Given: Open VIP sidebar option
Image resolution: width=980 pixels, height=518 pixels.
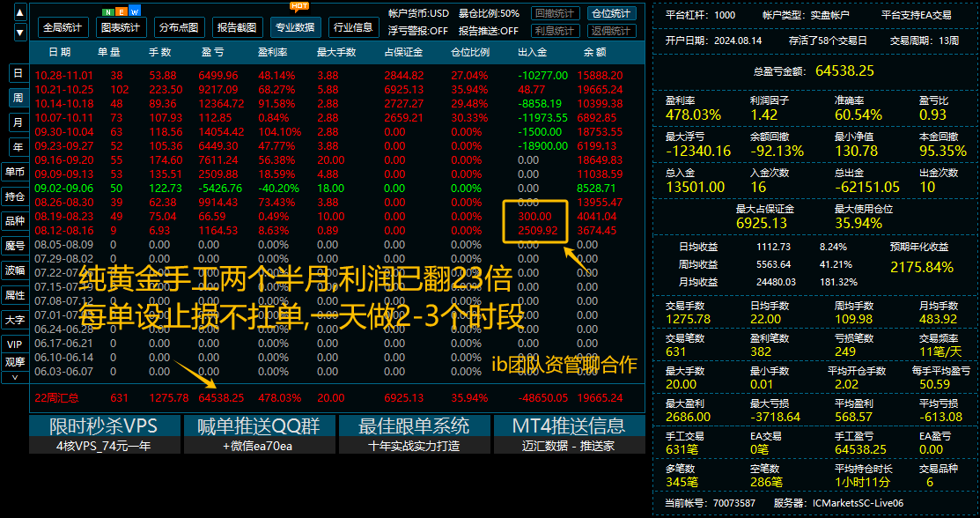Looking at the screenshot, I should pos(15,344).
